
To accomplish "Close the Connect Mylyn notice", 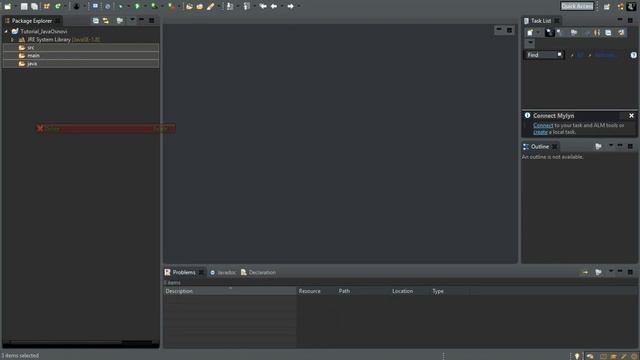I will point(631,116).
